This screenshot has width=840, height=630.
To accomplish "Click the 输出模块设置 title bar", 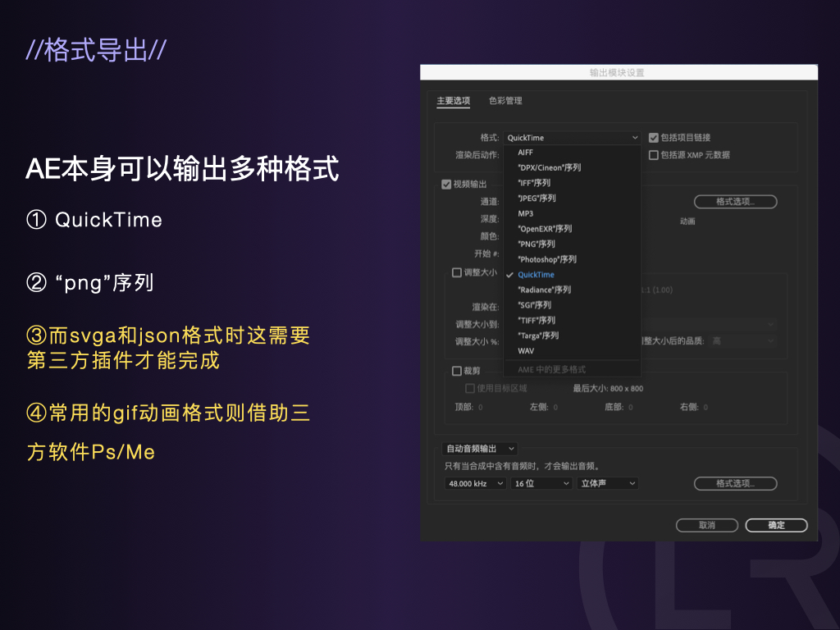I will (619, 72).
